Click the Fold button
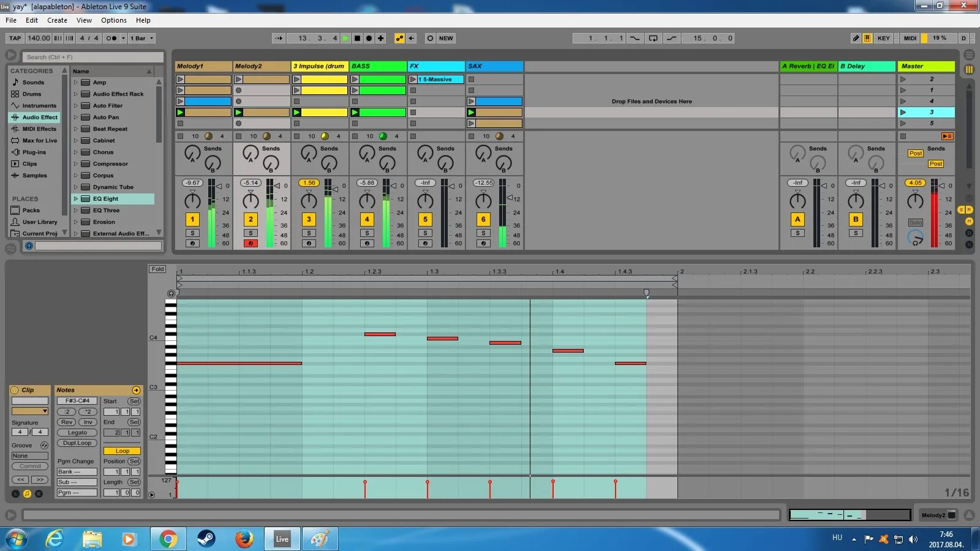The width and height of the screenshot is (980, 551). click(x=157, y=269)
